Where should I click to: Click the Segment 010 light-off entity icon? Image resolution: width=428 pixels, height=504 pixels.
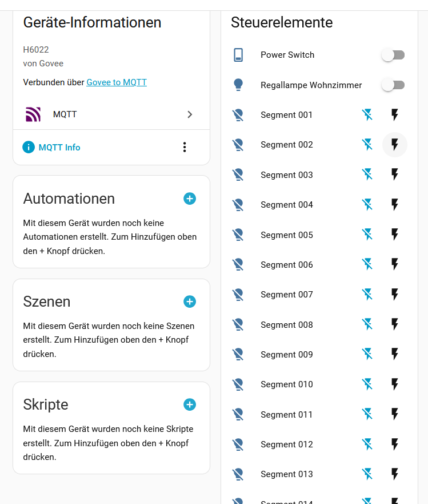coord(238,384)
